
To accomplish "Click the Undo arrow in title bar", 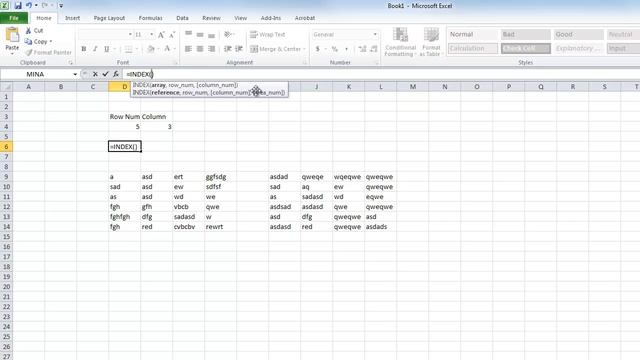I will (29, 6).
